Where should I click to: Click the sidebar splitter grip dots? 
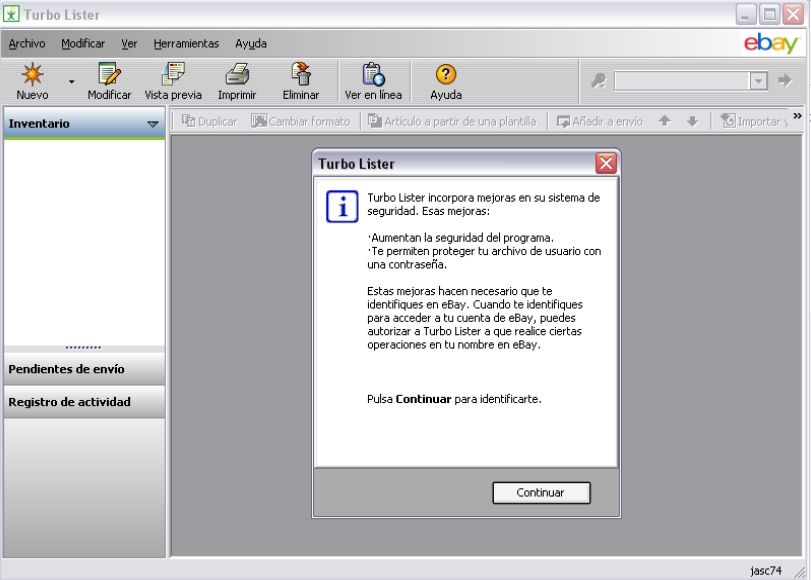pos(83,347)
